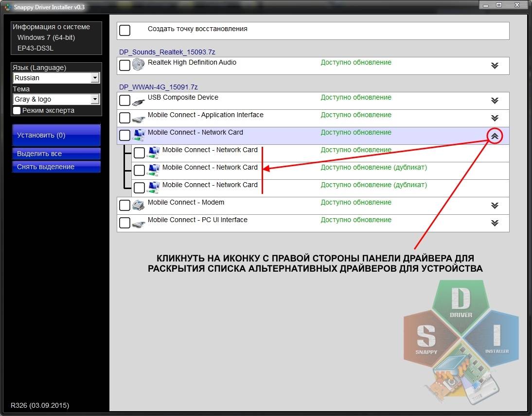The width and height of the screenshot is (532, 416).
Task: Click the Windows 7 (64-bit) system entry
Action: (x=46, y=37)
